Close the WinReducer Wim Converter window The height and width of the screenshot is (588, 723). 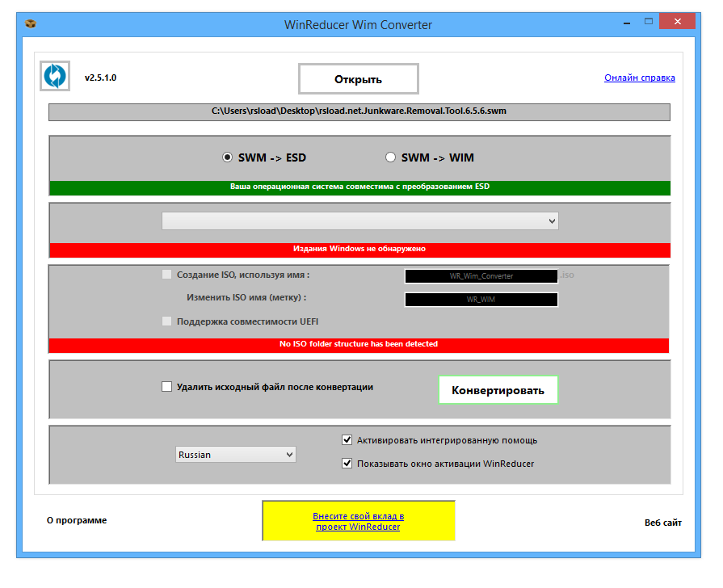click(x=677, y=21)
